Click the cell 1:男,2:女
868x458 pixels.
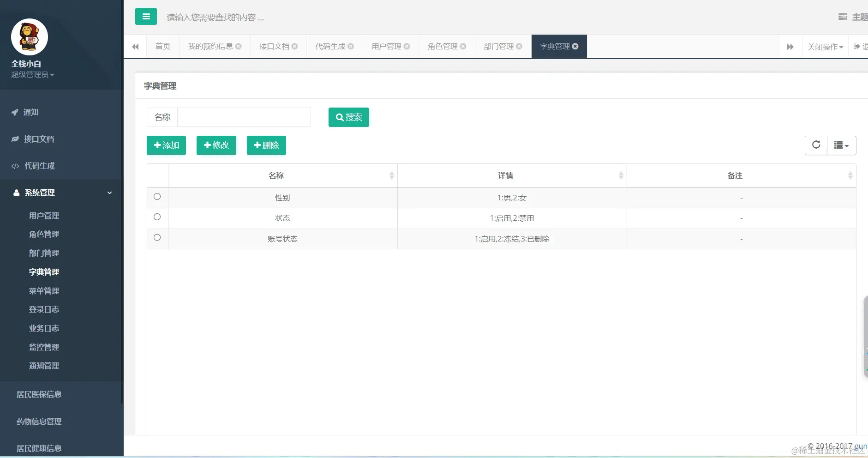click(512, 198)
